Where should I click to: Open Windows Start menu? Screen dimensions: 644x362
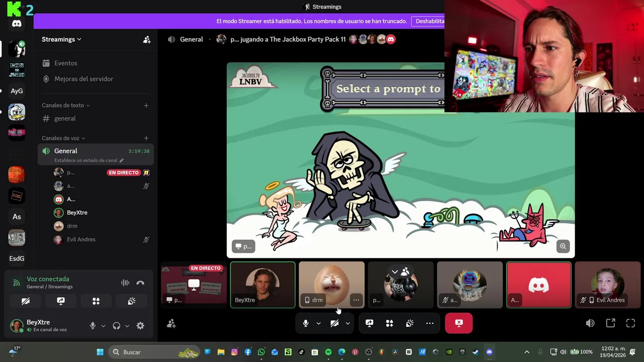click(100, 352)
